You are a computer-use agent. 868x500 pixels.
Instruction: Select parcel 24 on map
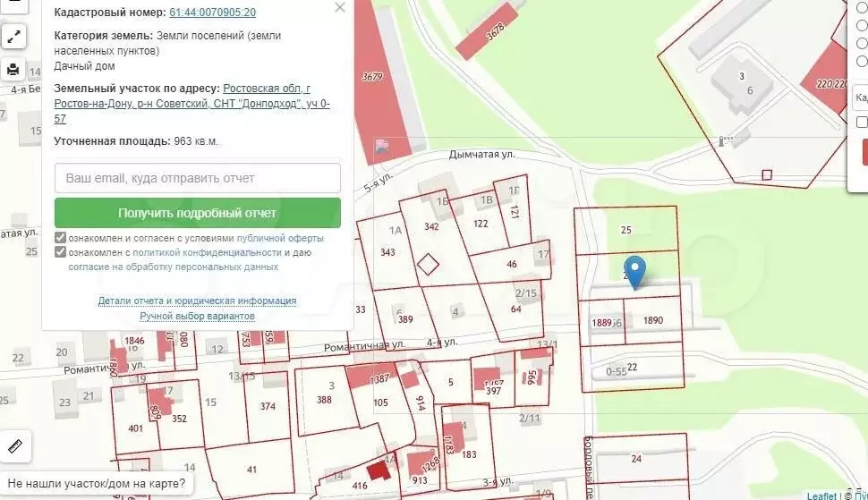click(x=636, y=459)
